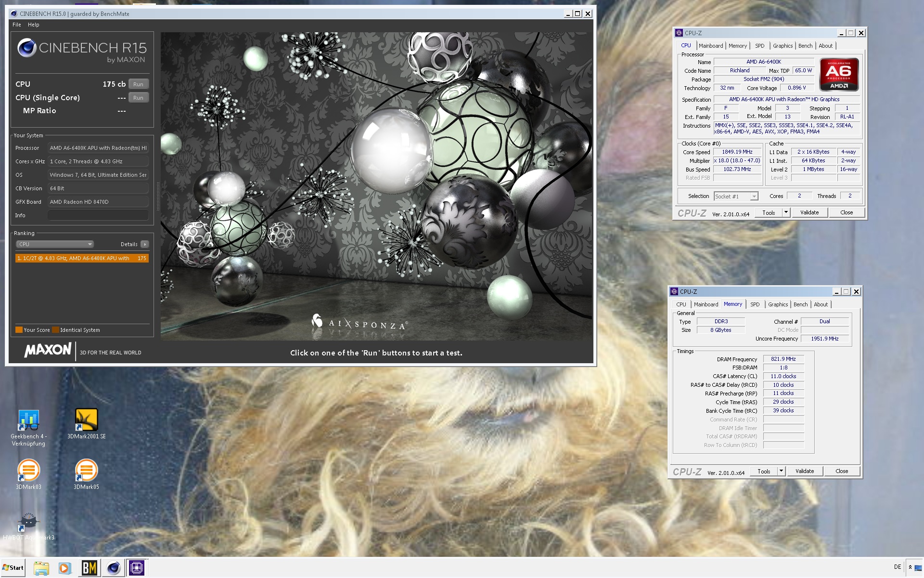Switch to Memory tab in upper CPU-Z
This screenshot has width=924, height=578.
point(738,46)
